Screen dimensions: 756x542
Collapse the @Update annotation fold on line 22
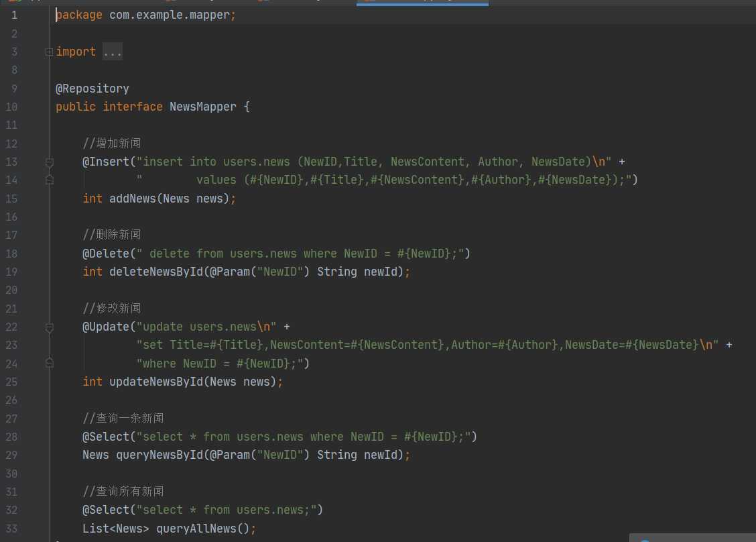point(49,328)
